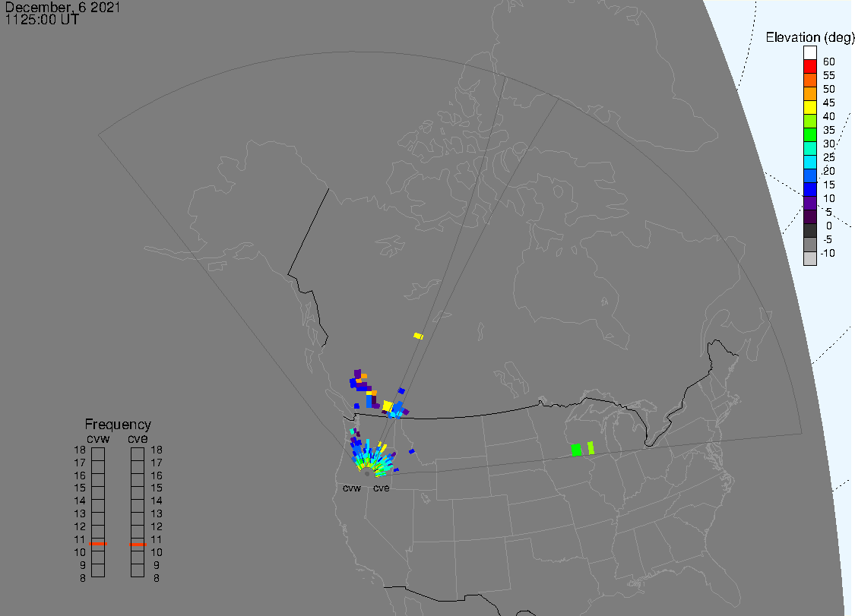Click the "December, 6 2021" date text
This screenshot has height=616, width=855.
[x=63, y=7]
